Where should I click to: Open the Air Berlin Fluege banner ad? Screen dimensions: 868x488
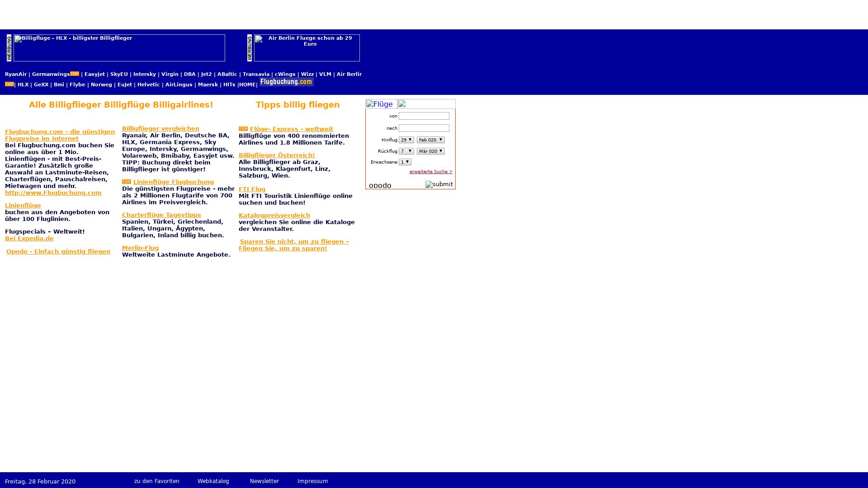(x=307, y=47)
